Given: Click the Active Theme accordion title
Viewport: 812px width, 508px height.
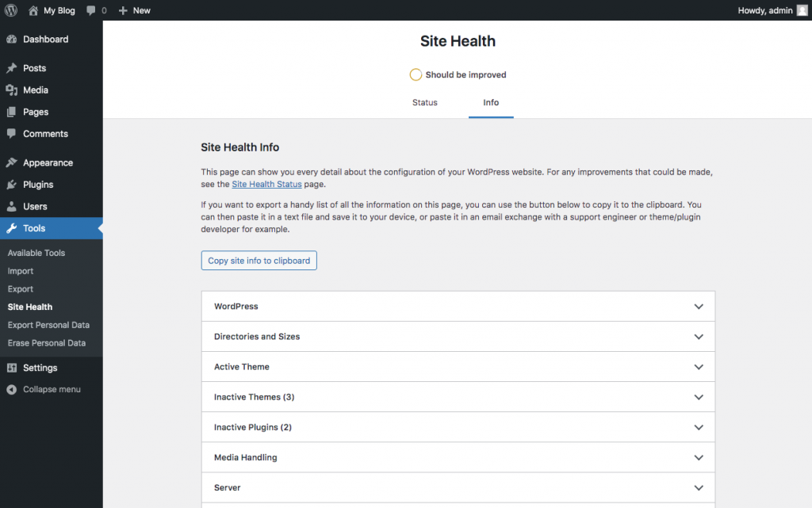Looking at the screenshot, I should [x=242, y=367].
